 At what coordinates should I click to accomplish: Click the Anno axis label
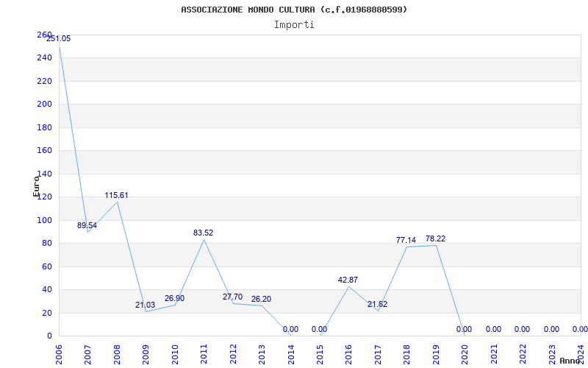(x=570, y=361)
